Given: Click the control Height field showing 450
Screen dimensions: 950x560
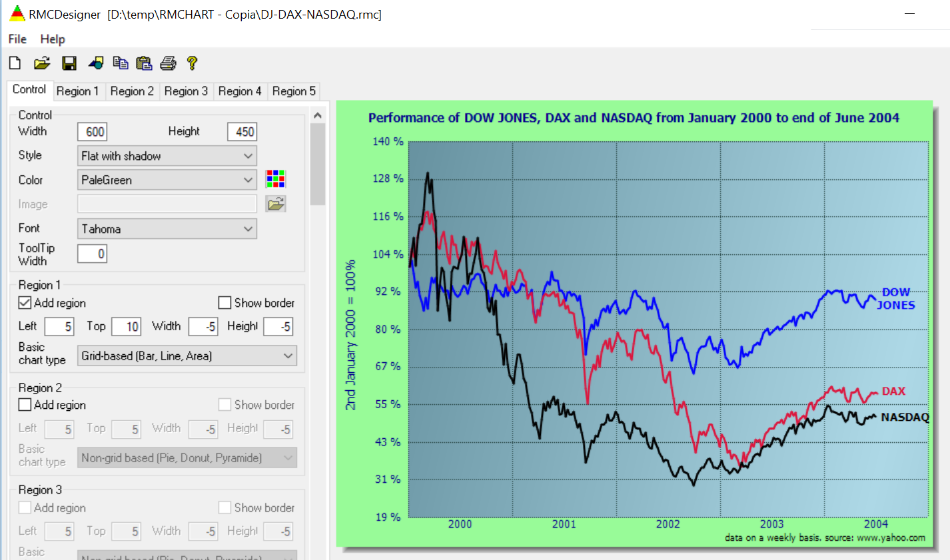Looking at the screenshot, I should [x=242, y=132].
